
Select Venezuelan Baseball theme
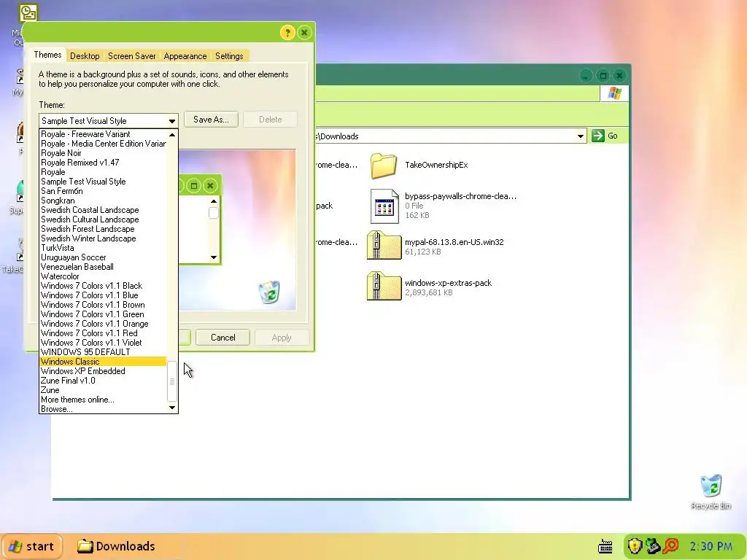click(x=103, y=267)
